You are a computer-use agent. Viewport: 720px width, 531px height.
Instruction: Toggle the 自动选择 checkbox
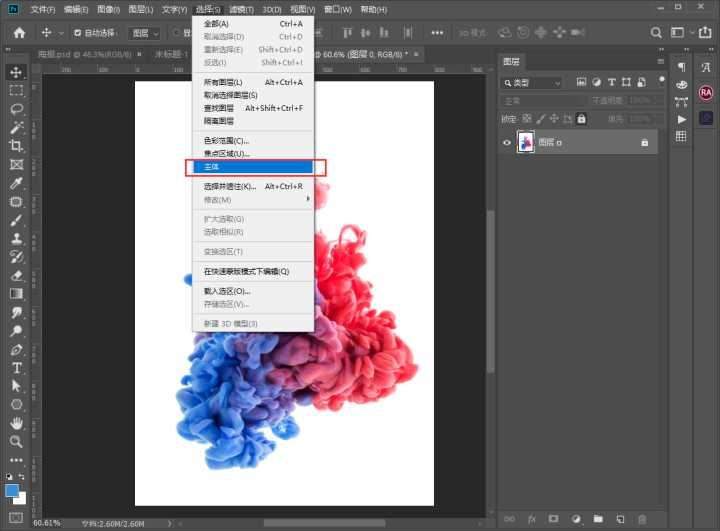tap(78, 32)
